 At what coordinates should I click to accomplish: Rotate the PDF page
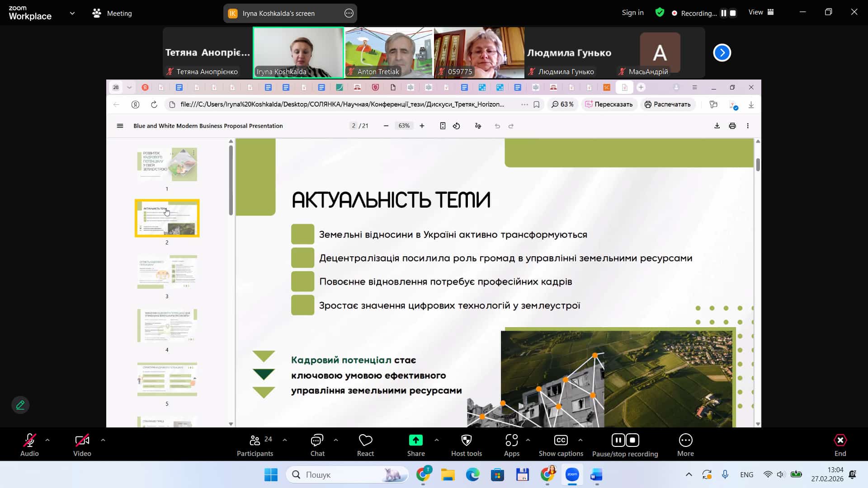click(x=457, y=126)
